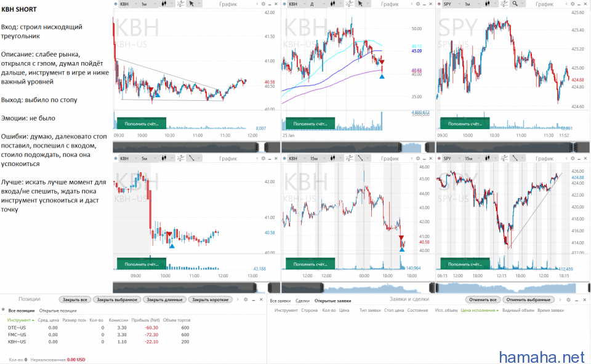Open indicators icon on KBH Д chart

(x=350, y=4)
